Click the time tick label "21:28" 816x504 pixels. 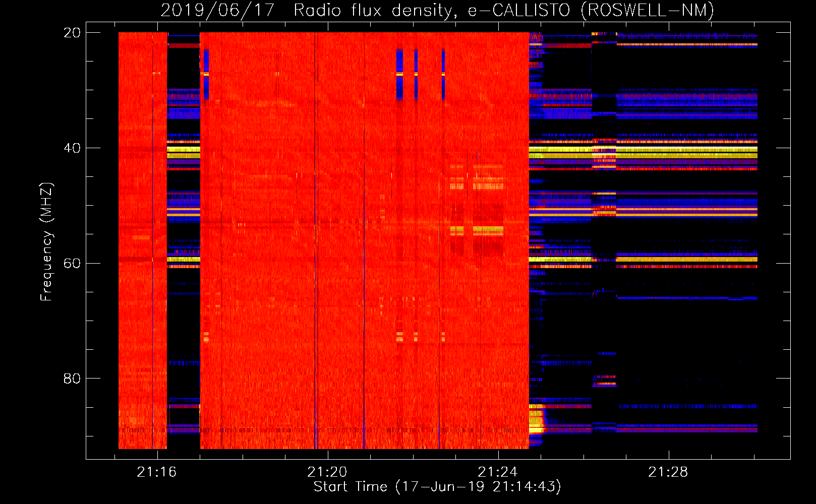[x=668, y=472]
